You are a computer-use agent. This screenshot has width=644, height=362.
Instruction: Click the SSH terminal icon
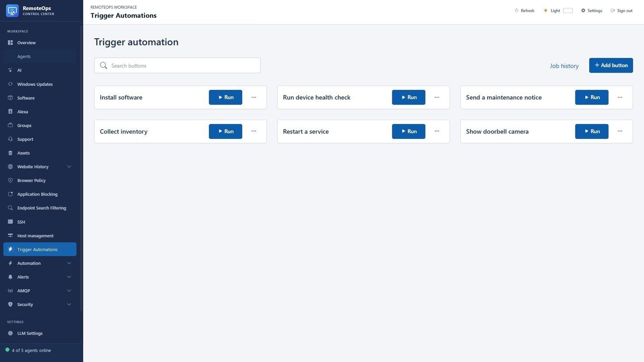click(10, 222)
